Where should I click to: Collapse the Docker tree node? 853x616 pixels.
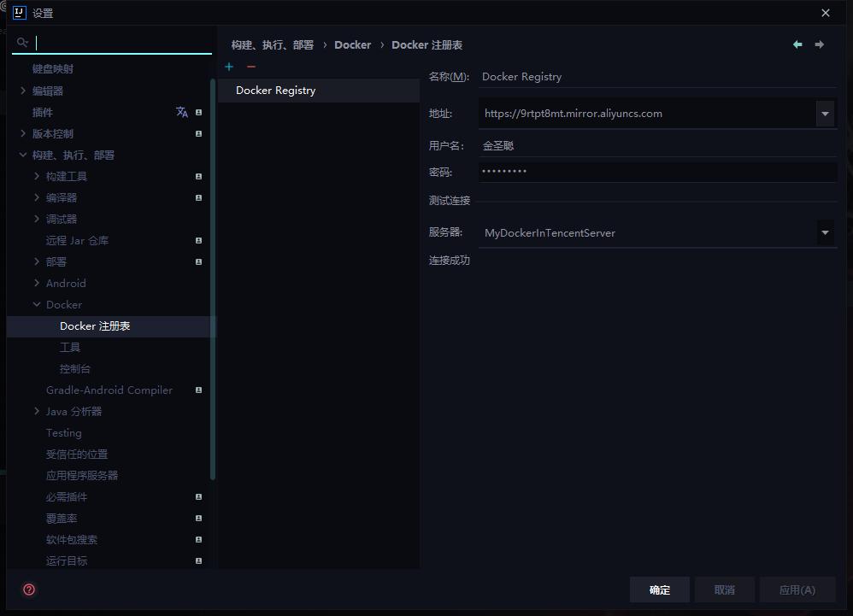pos(37,304)
